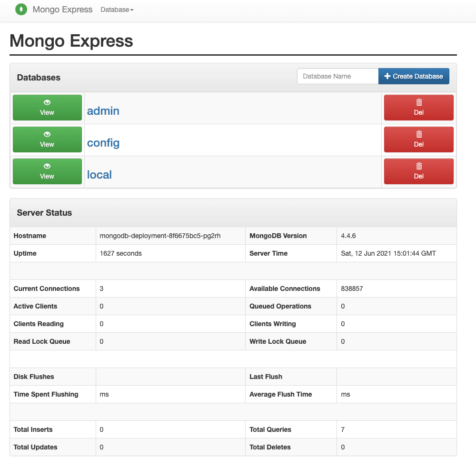Click the eye icon on local's View button
This screenshot has height=468, width=476.
coord(47,166)
